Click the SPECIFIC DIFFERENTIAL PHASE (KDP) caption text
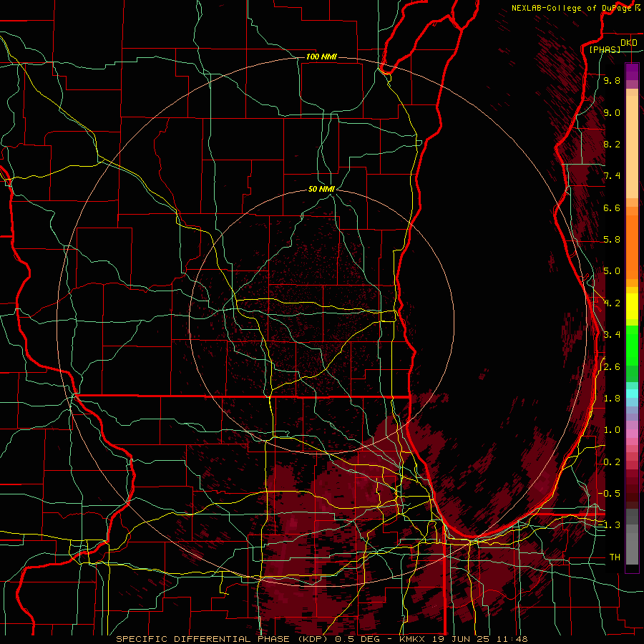Image resolution: width=644 pixels, height=644 pixels. (223, 639)
